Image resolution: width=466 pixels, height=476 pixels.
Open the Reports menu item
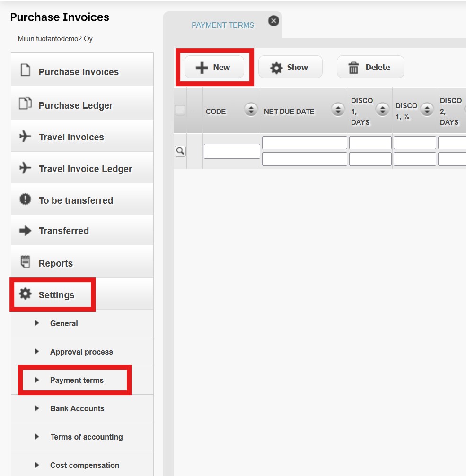click(82, 262)
